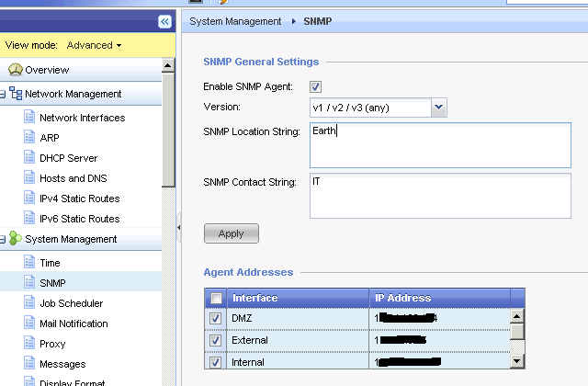588x386 pixels.
Task: Click the navigation tree scrollbar thumb
Action: 168,130
